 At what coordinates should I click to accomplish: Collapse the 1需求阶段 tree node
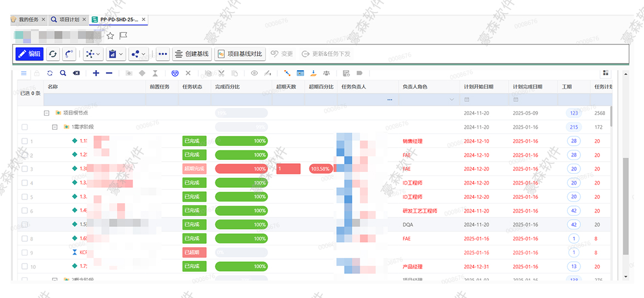[x=55, y=127]
